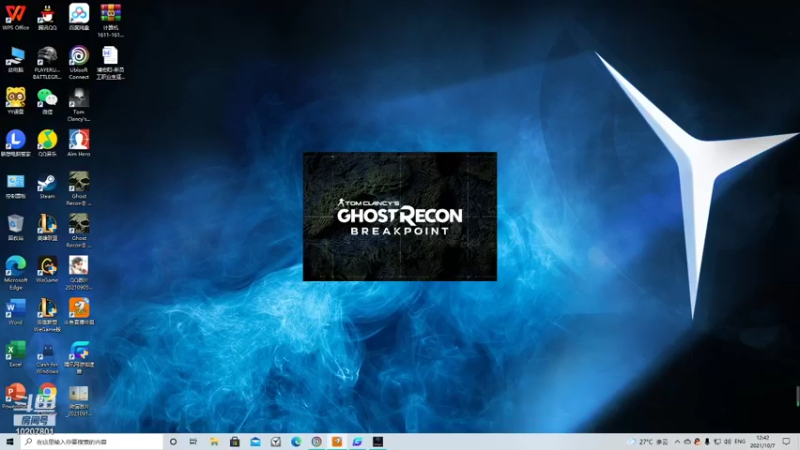This screenshot has height=450, width=800.
Task: Open the orange Douyu streaming companion icon
Action: 79,312
